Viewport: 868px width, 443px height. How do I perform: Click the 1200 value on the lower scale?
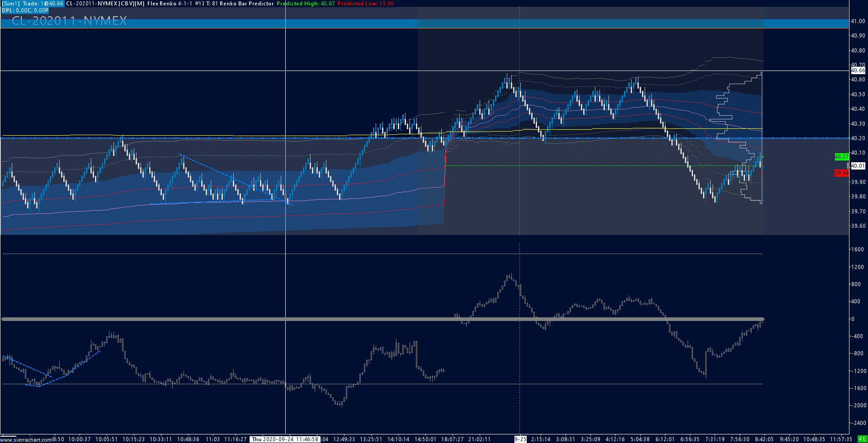(x=858, y=267)
